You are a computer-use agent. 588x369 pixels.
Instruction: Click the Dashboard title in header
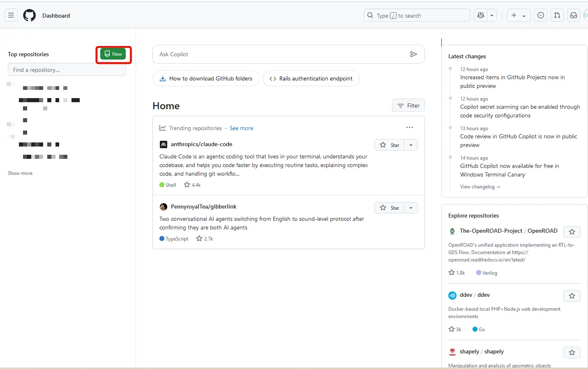pyautogui.click(x=56, y=16)
